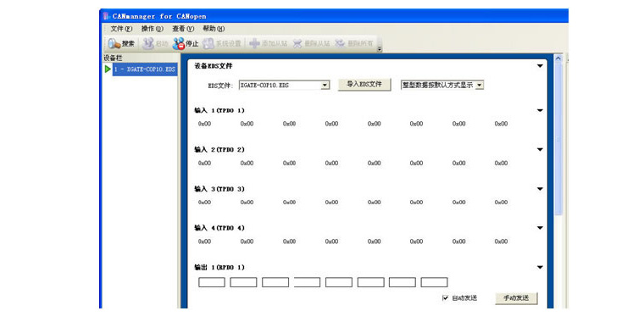Screen dimensions: 644x322
Task: Click the eighth RPDO 1 byte input box
Action: (x=434, y=282)
